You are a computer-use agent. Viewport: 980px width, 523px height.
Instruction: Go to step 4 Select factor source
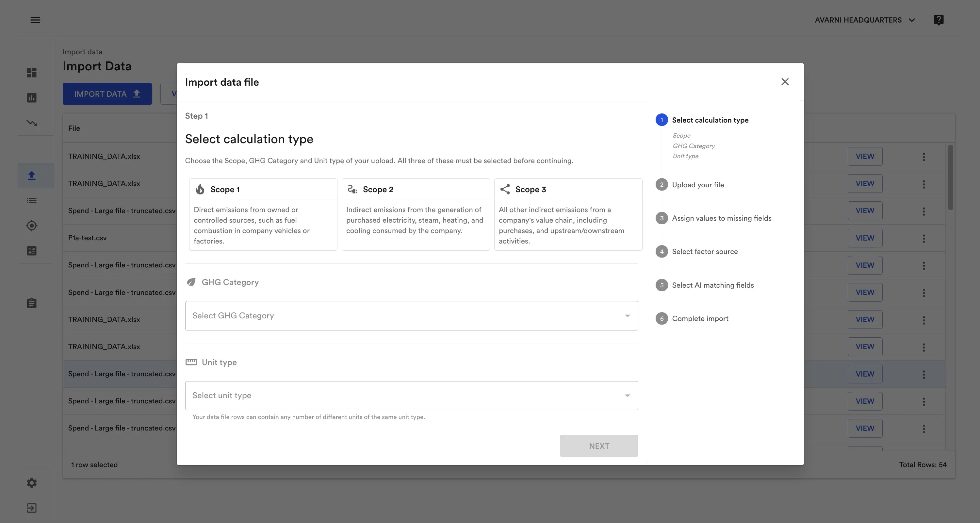coord(697,252)
